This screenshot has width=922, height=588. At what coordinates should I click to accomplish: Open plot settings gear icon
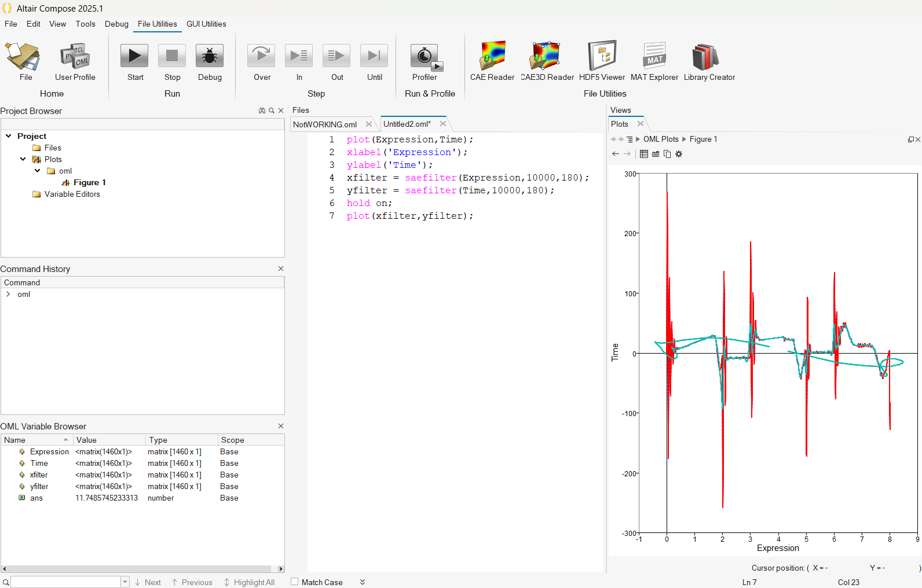[x=679, y=154]
